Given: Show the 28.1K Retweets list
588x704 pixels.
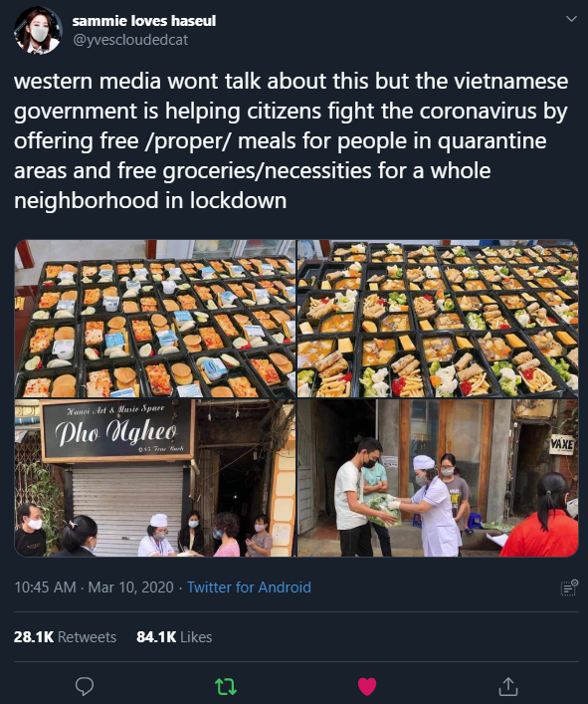Looking at the screenshot, I should (65, 636).
